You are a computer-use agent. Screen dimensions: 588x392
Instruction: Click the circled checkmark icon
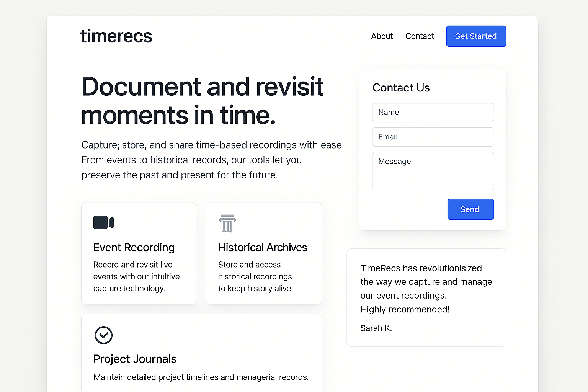(103, 335)
